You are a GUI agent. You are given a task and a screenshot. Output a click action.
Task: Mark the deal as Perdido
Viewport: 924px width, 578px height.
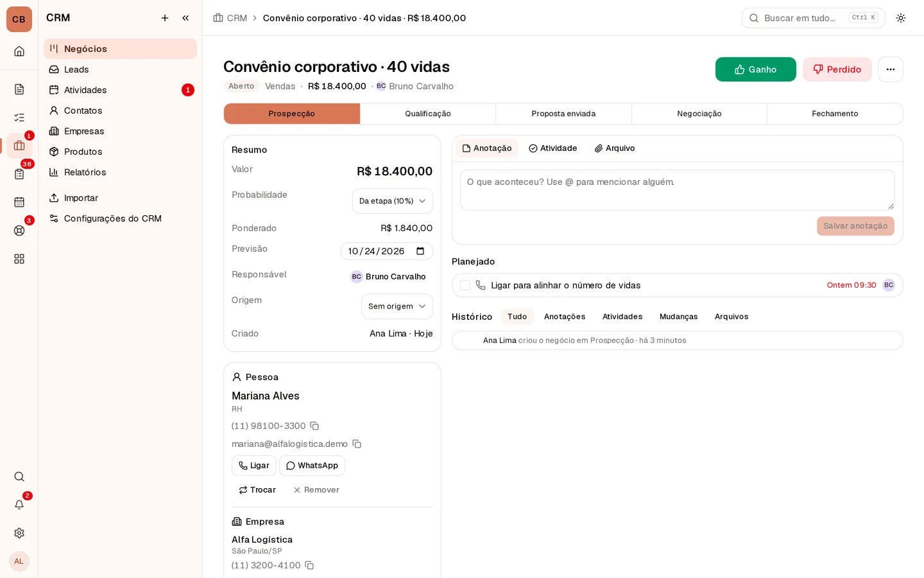[837, 69]
